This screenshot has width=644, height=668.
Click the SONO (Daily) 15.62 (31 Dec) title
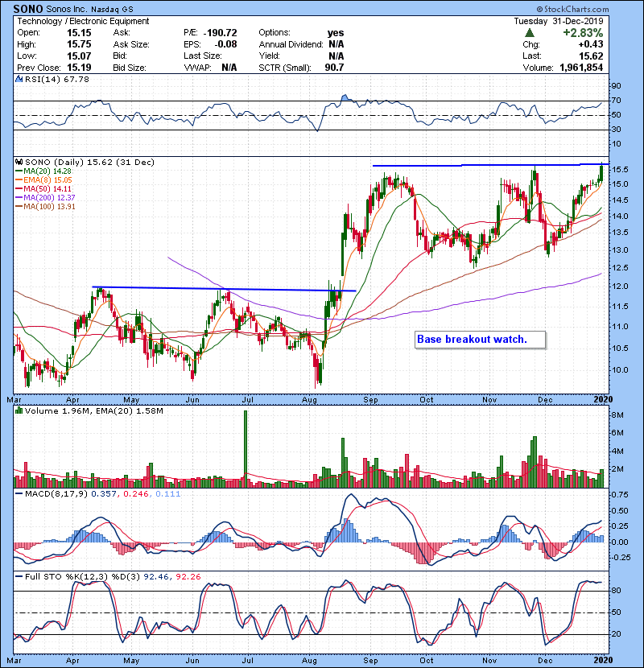click(89, 163)
